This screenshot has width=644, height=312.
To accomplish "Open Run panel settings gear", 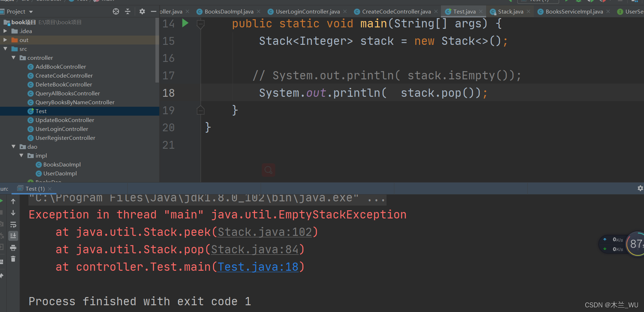I will pos(640,188).
